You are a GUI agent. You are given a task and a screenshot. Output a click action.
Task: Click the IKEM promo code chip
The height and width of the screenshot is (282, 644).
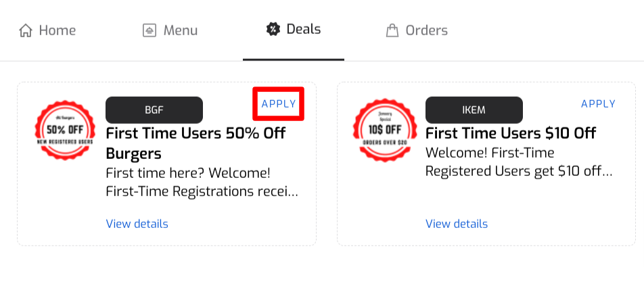[474, 110]
